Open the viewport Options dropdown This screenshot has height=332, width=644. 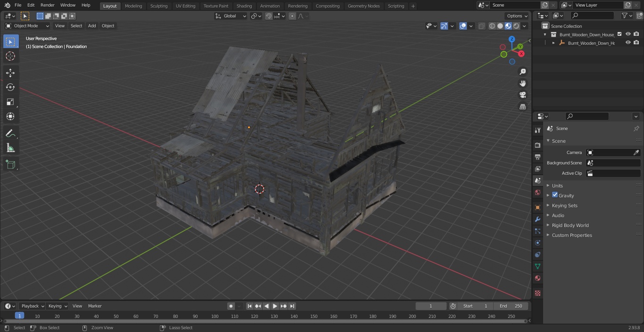click(517, 16)
